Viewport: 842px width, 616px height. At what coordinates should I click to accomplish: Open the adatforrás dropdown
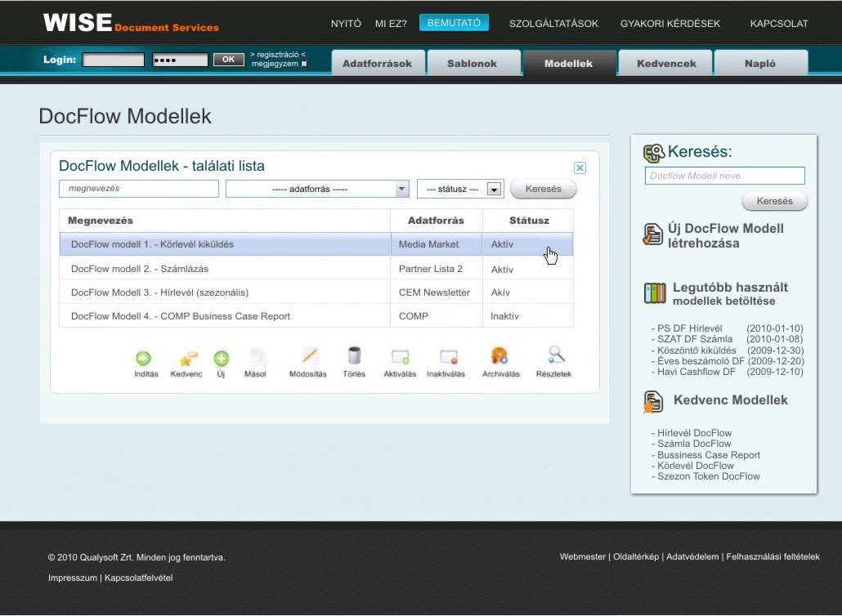click(401, 189)
